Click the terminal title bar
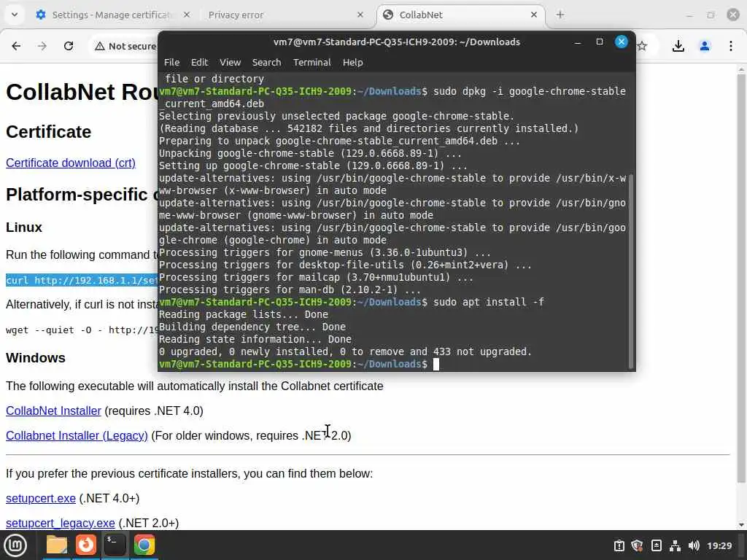 [x=396, y=42]
